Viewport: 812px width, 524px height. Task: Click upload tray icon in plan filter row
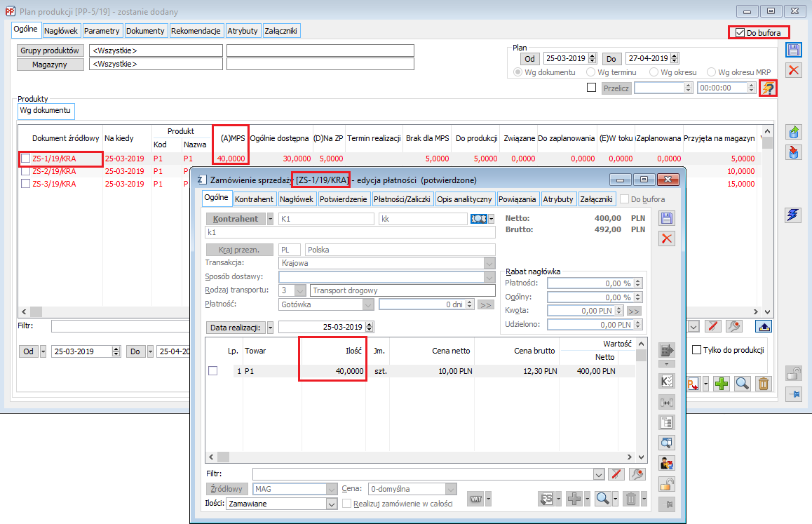pos(764,326)
